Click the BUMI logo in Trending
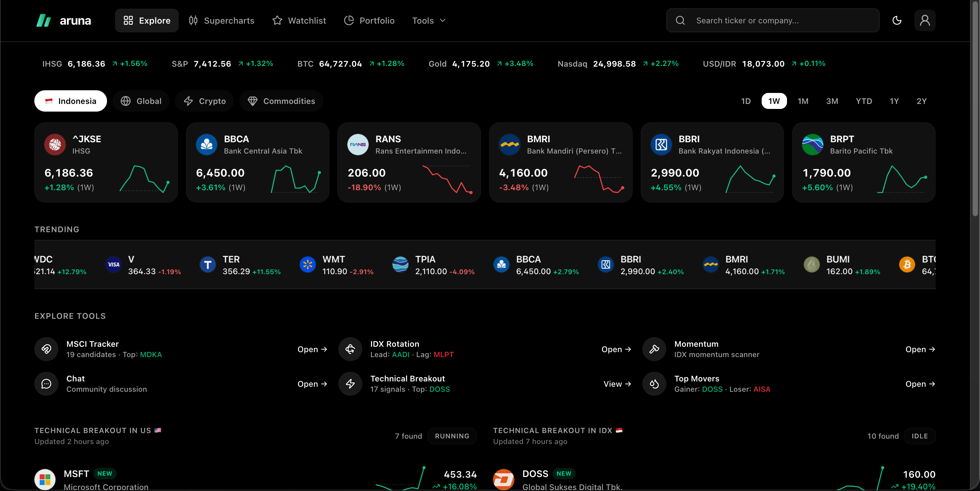This screenshot has height=491, width=980. pyautogui.click(x=812, y=264)
